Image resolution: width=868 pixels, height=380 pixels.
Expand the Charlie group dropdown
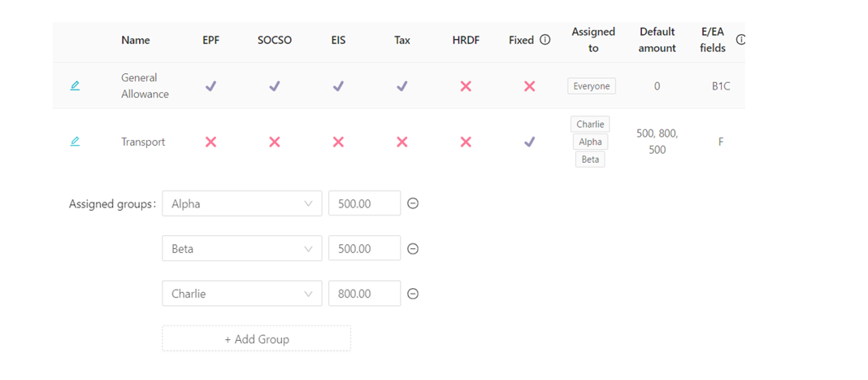tap(241, 294)
